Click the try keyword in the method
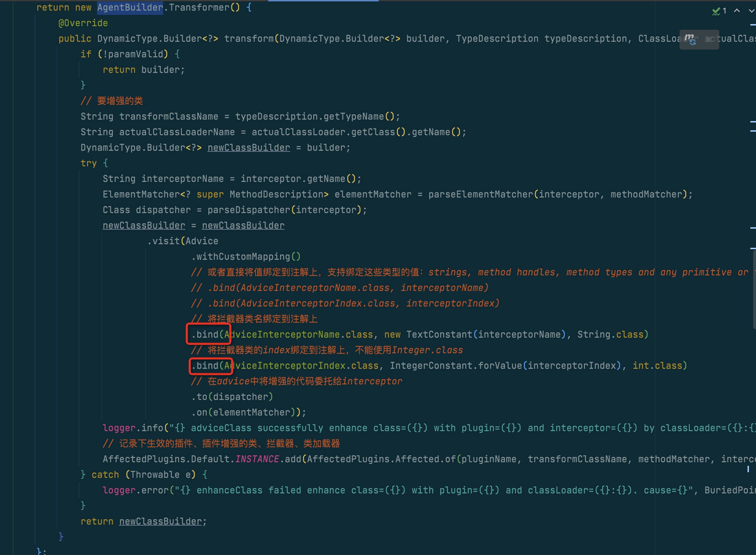The image size is (756, 555). (x=88, y=163)
